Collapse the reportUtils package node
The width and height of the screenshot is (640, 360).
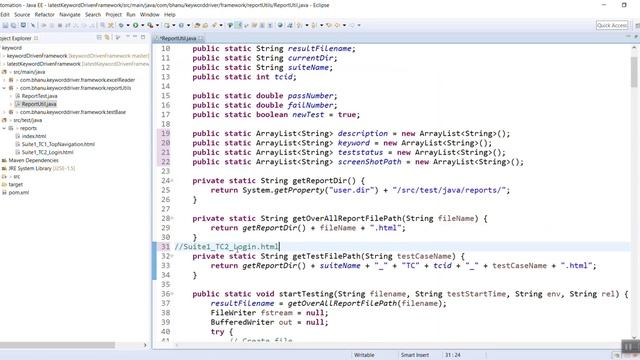(x=4, y=88)
